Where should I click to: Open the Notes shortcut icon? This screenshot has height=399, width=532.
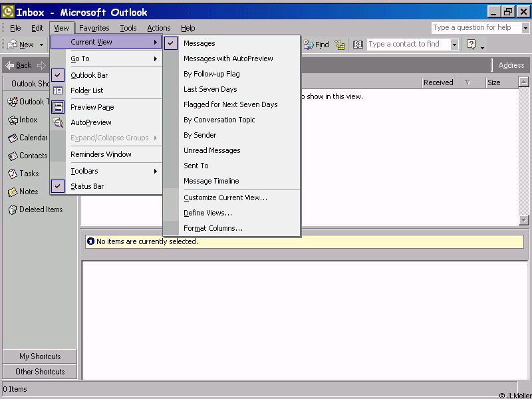tap(13, 192)
